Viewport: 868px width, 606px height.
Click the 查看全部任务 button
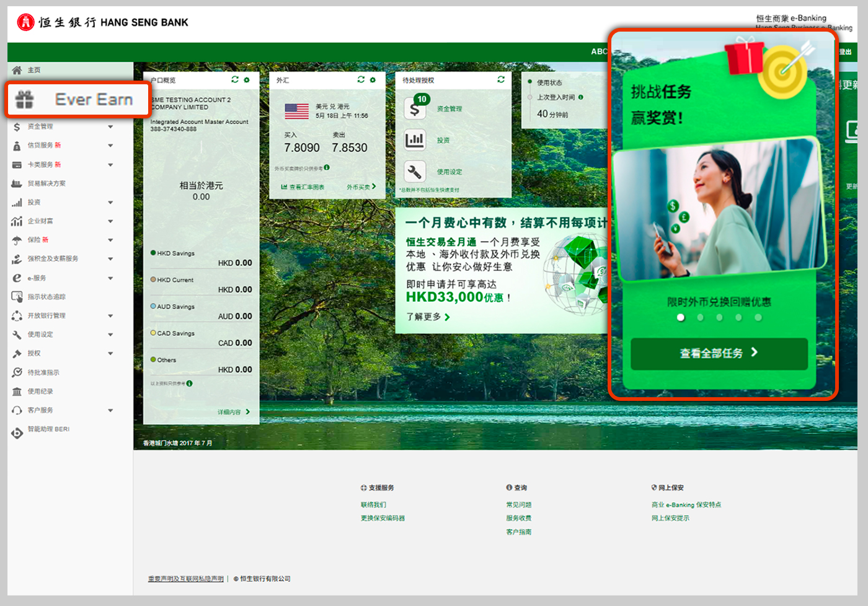[x=719, y=353]
